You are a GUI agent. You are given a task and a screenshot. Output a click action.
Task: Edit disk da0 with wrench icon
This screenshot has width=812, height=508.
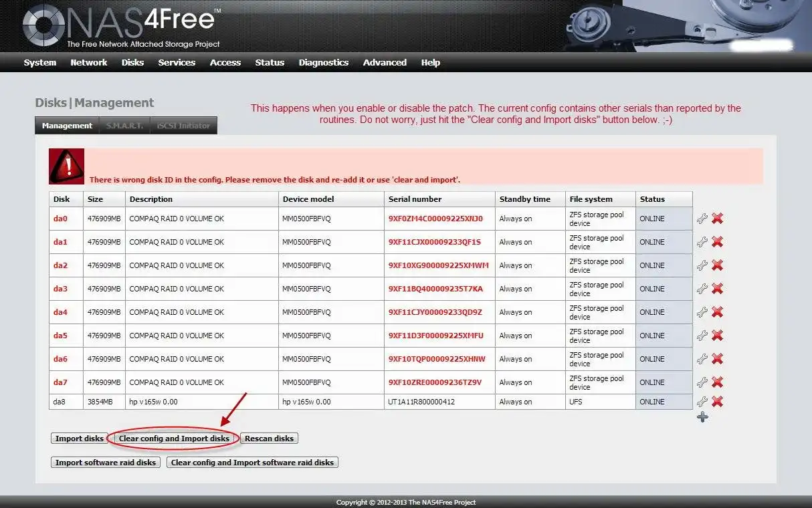[702, 219]
